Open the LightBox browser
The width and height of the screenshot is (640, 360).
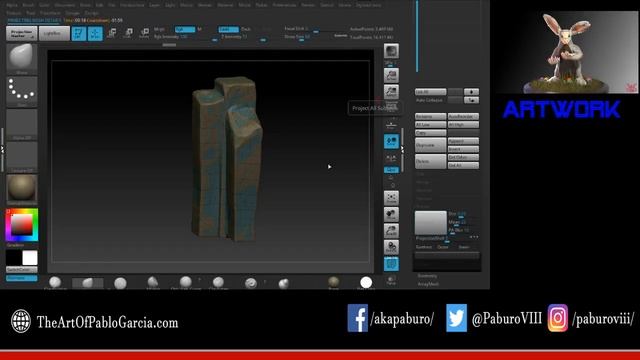(x=54, y=33)
